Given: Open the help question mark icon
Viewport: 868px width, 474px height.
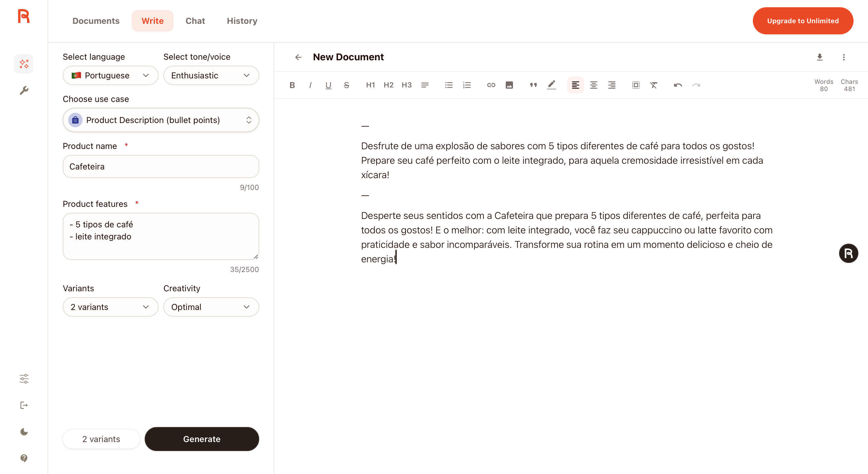Looking at the screenshot, I should (24, 458).
